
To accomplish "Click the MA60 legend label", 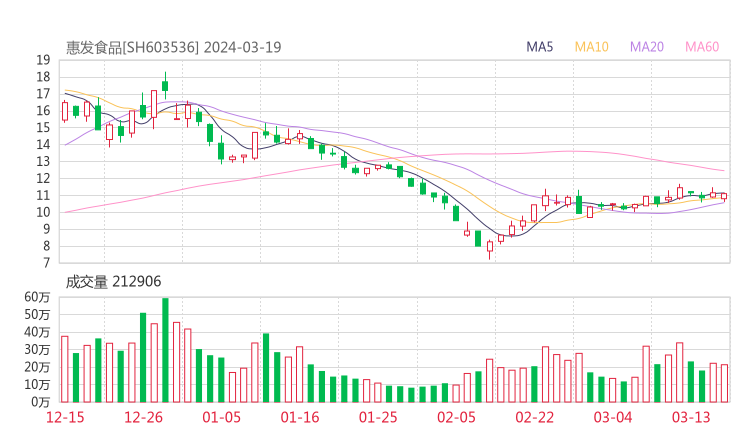I will pyautogui.click(x=702, y=47).
